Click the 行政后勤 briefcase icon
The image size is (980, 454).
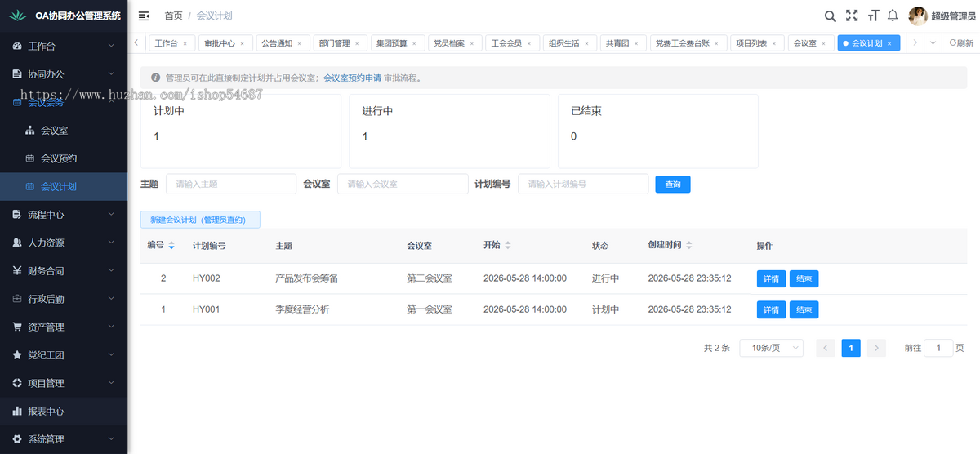(18, 299)
